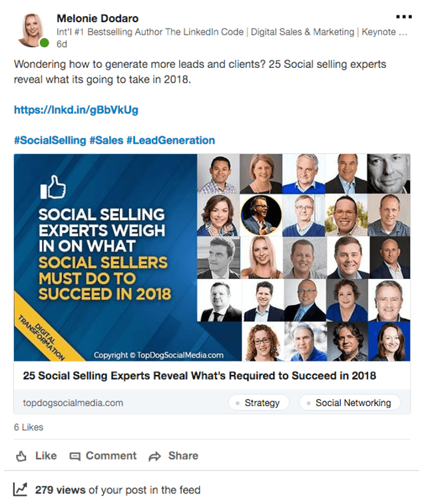Click the Comment speech bubble icon
This screenshot has height=504, width=436.
75,456
